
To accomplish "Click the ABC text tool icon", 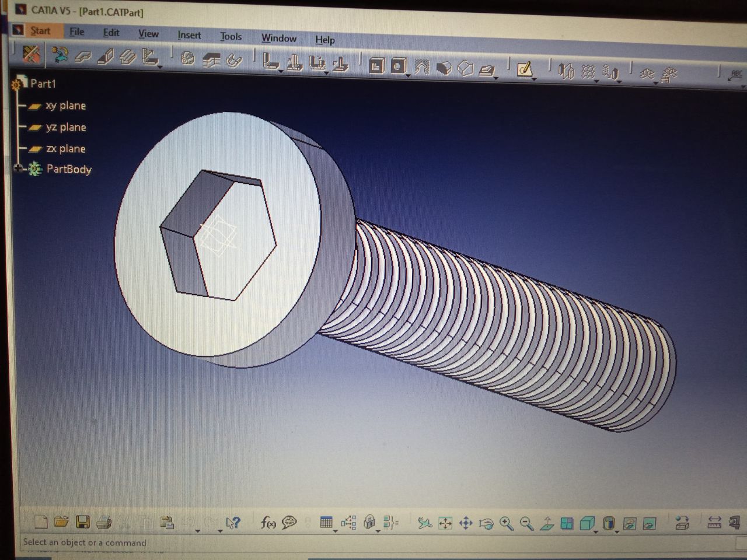I will [x=736, y=74].
